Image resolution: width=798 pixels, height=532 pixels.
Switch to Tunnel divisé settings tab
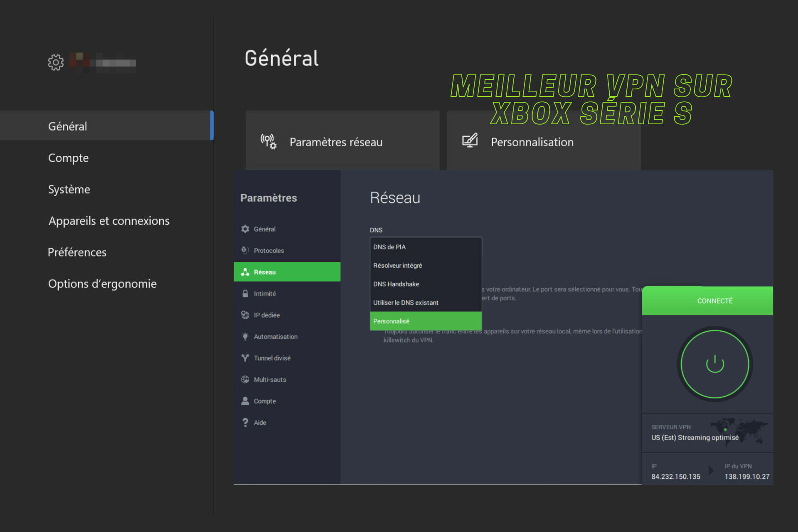click(x=287, y=358)
